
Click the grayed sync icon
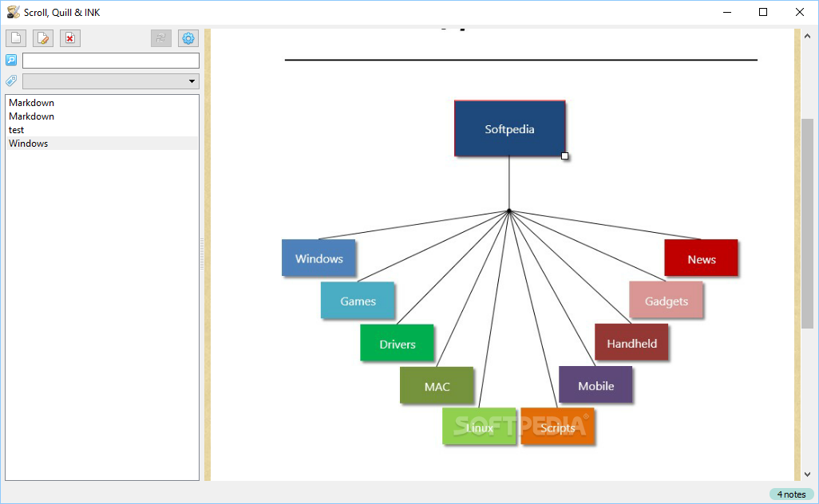click(x=161, y=38)
